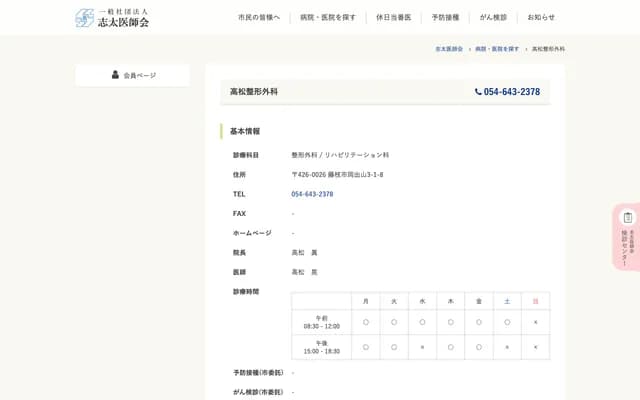The image size is (640, 400).
Task: Select the 高松整形外科 clinic title
Action: click(254, 92)
